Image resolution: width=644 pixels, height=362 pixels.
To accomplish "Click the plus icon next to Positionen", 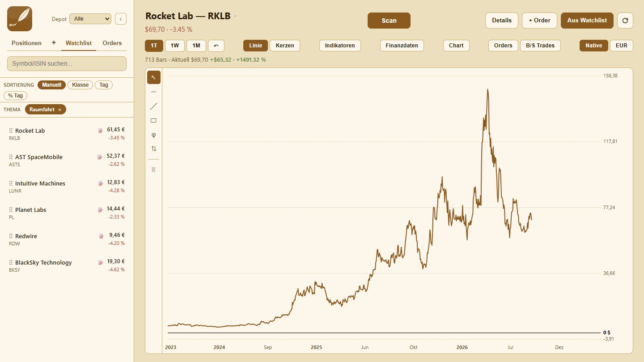I will [x=54, y=43].
